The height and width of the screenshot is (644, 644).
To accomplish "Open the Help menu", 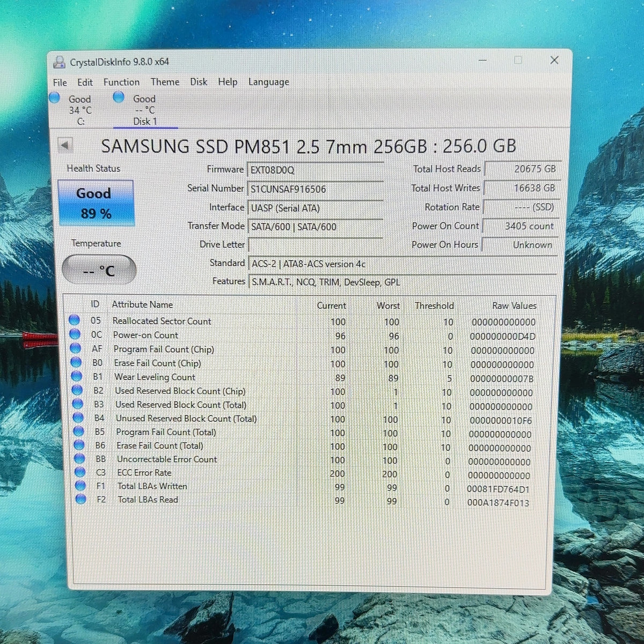I will (228, 82).
